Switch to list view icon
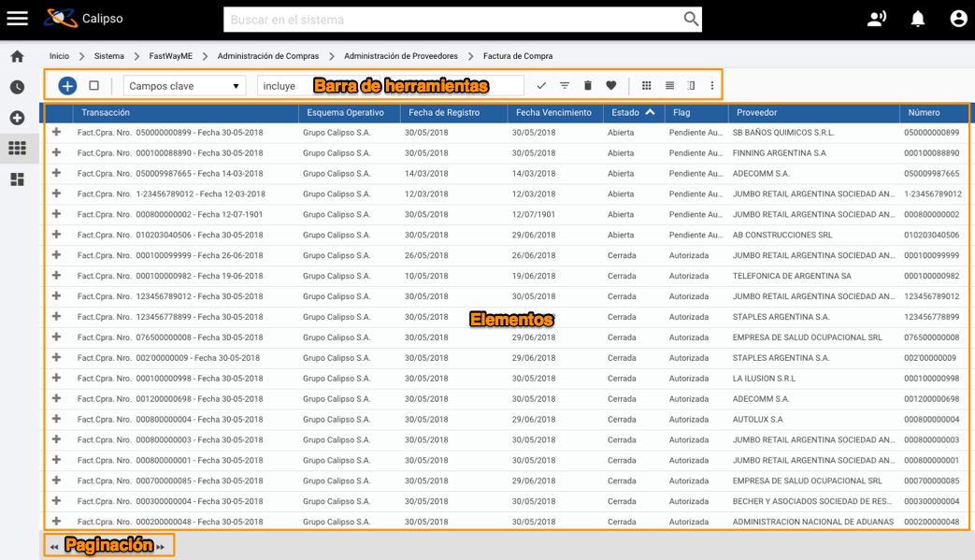Screen dimensions: 975x560 [x=669, y=86]
